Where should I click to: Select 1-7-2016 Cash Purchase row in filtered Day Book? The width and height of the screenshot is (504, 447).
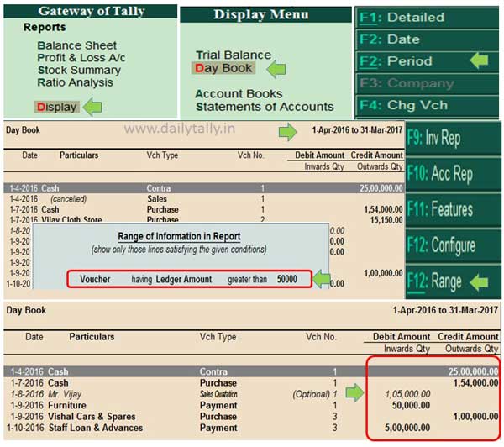pos(252,383)
